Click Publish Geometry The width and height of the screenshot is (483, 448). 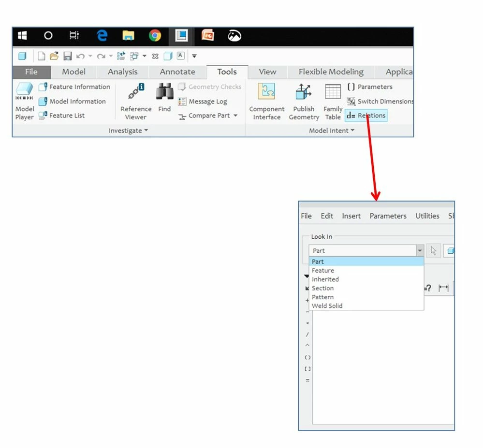pyautogui.click(x=304, y=101)
